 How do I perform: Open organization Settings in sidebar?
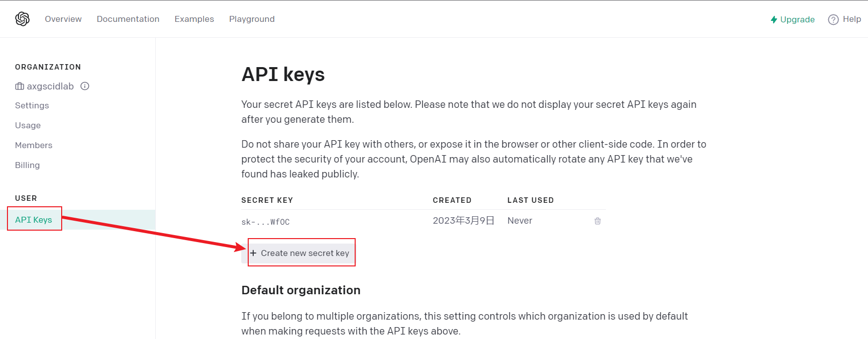click(x=32, y=105)
